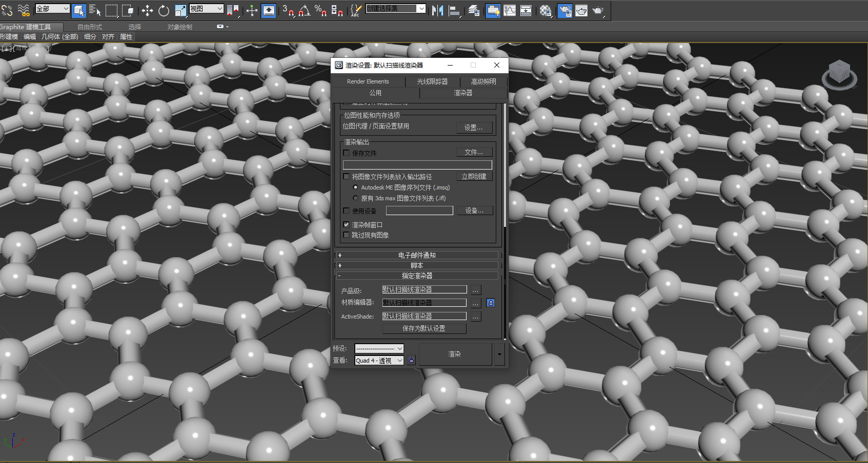Activate the Select and Scale tool
The width and height of the screenshot is (868, 463).
click(180, 10)
